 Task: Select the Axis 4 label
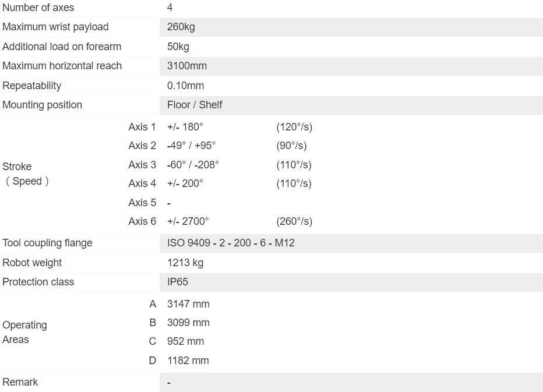[142, 183]
